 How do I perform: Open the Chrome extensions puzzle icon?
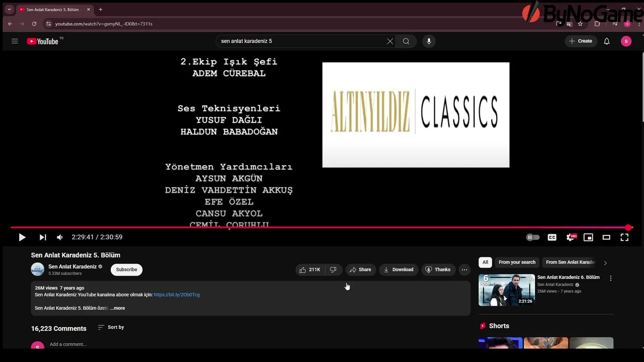pos(597,24)
